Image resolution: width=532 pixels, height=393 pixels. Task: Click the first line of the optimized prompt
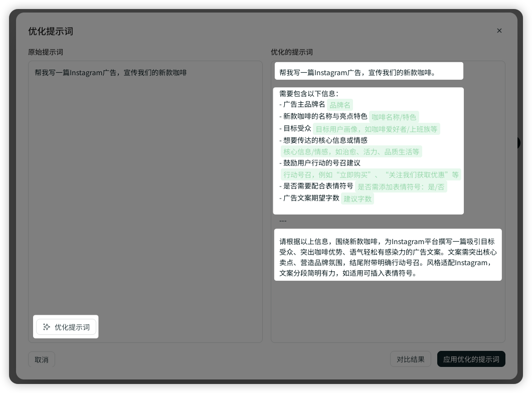(x=357, y=72)
